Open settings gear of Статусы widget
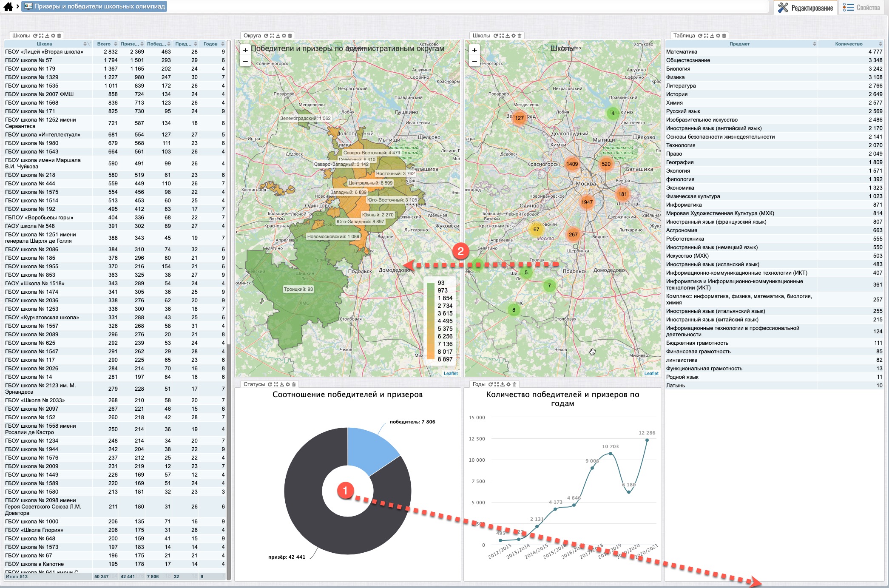This screenshot has width=889, height=588. point(288,384)
